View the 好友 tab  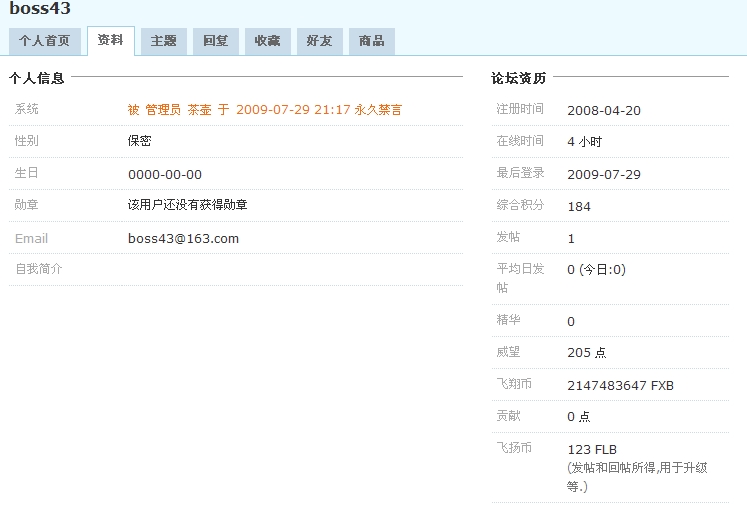click(x=319, y=41)
